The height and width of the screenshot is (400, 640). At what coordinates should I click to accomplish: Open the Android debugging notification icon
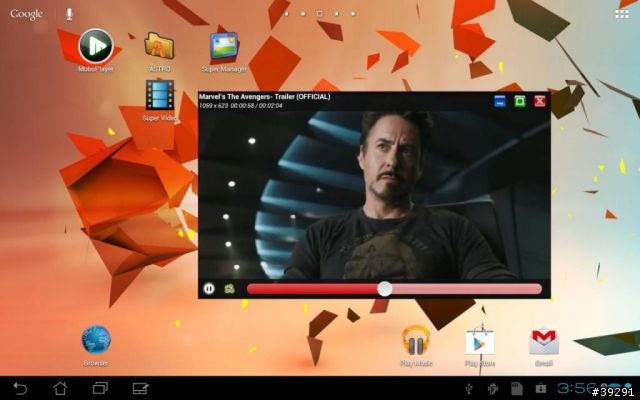(x=493, y=389)
